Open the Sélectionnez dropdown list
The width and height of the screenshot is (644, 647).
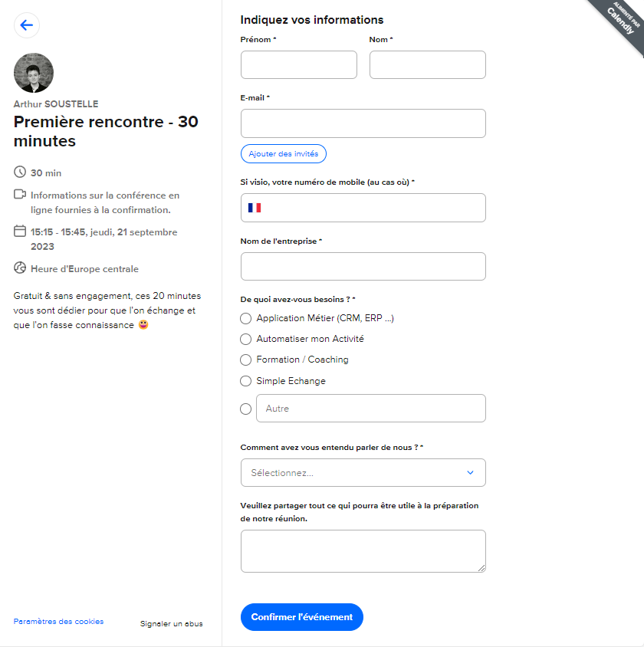(x=363, y=472)
